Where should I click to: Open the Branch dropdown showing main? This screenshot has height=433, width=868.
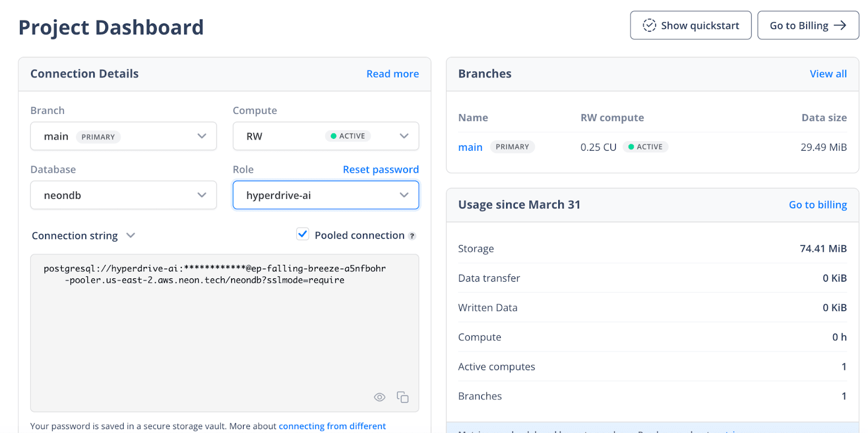coord(123,136)
